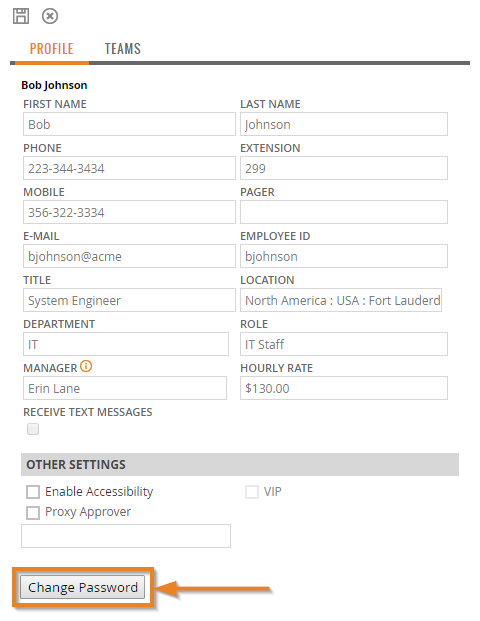Click the Change Password button

(x=83, y=587)
